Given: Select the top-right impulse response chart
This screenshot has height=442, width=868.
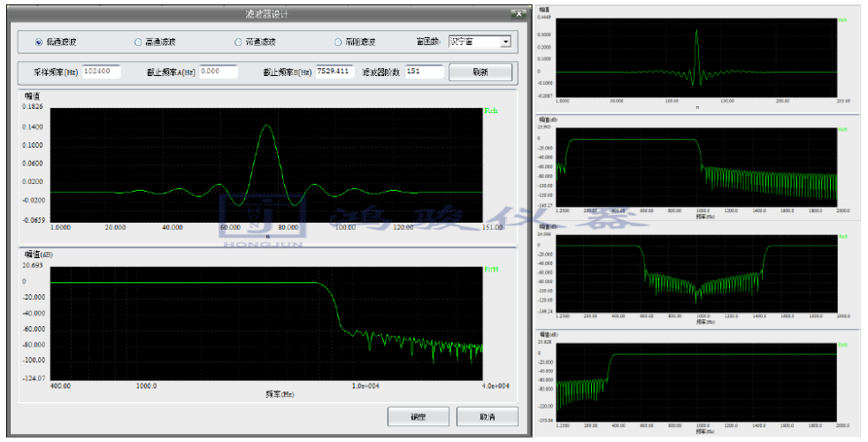Looking at the screenshot, I should (697, 57).
